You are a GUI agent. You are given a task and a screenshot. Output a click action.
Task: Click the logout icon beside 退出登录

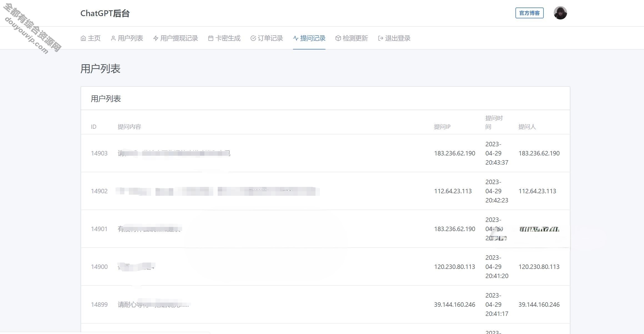[380, 38]
